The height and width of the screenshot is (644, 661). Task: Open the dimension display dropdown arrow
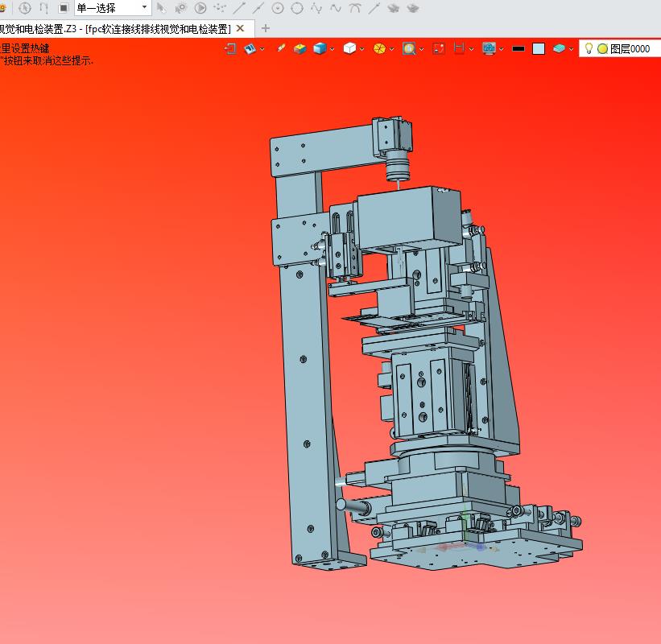pyautogui.click(x=472, y=49)
